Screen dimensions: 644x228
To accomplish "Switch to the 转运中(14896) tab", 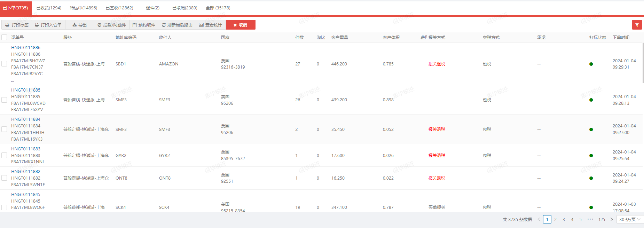I will pyautogui.click(x=83, y=8).
